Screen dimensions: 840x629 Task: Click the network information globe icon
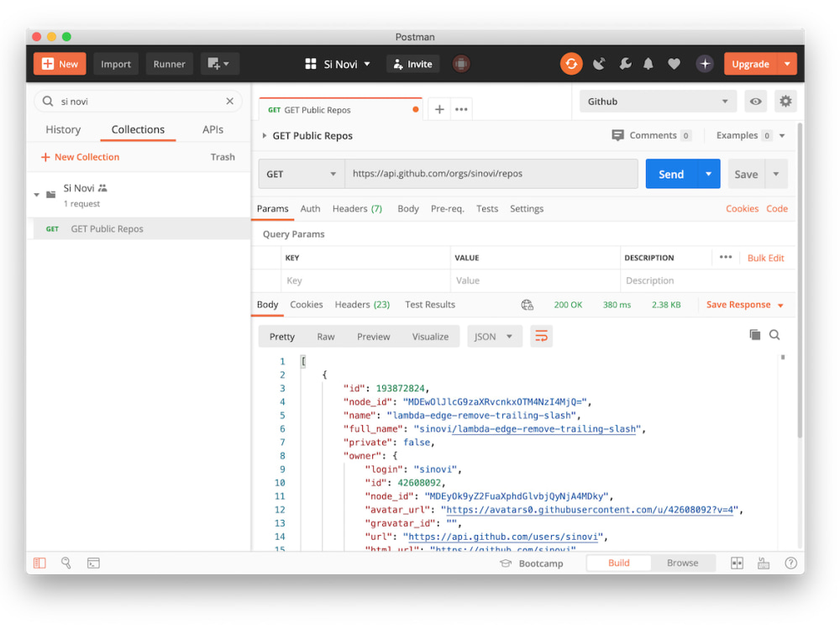(x=528, y=305)
